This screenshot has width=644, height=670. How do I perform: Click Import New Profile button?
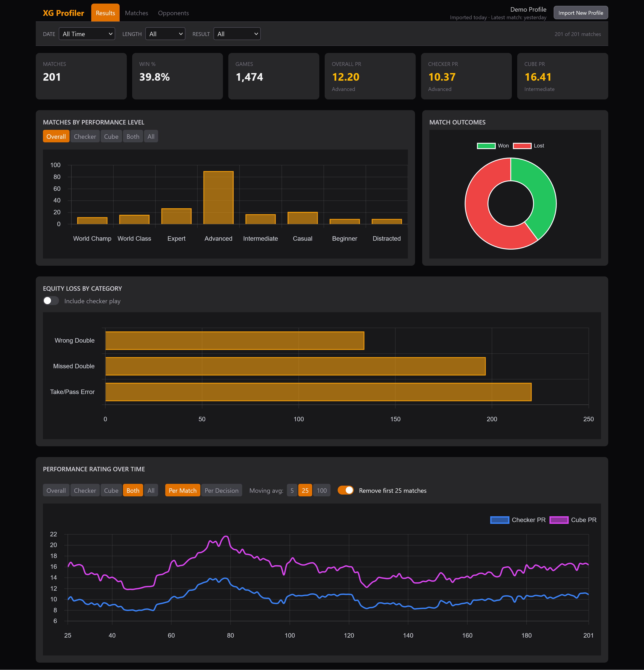[580, 13]
